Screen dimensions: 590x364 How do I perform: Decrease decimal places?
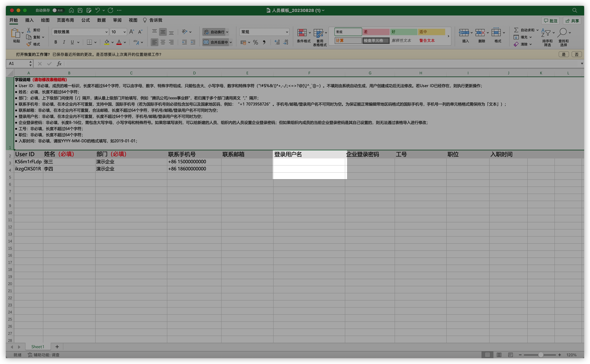point(286,42)
